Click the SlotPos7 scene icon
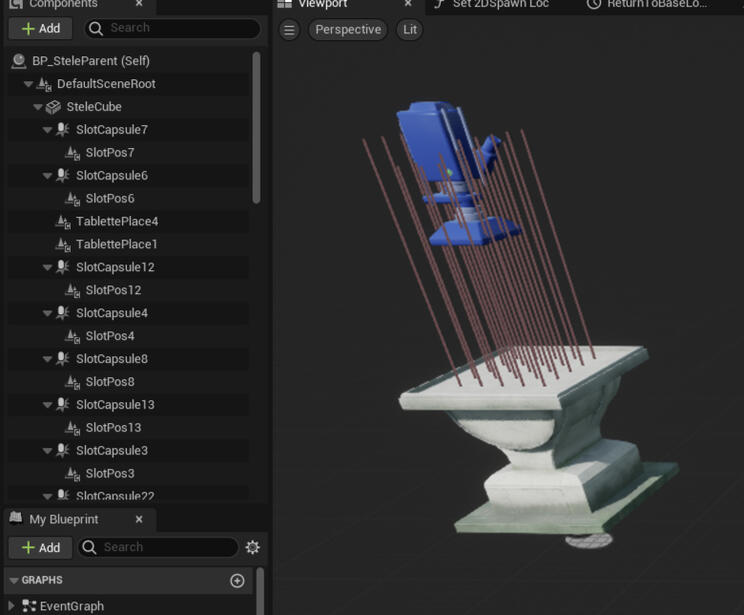744x615 pixels. click(72, 153)
